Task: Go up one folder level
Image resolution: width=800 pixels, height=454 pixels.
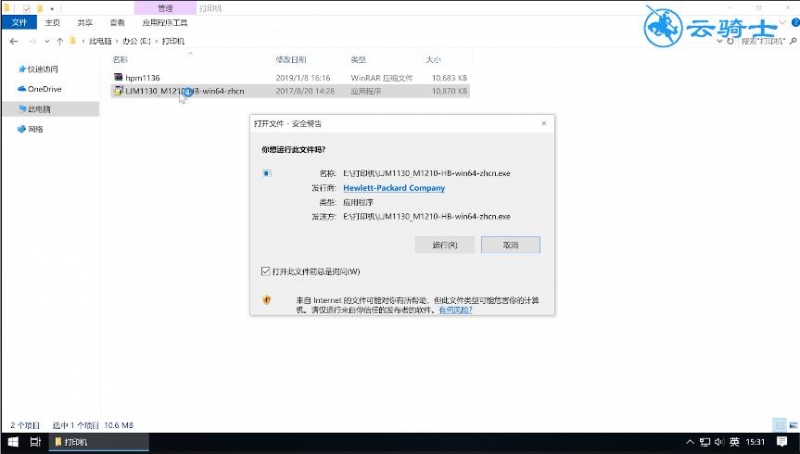Action: pos(60,41)
